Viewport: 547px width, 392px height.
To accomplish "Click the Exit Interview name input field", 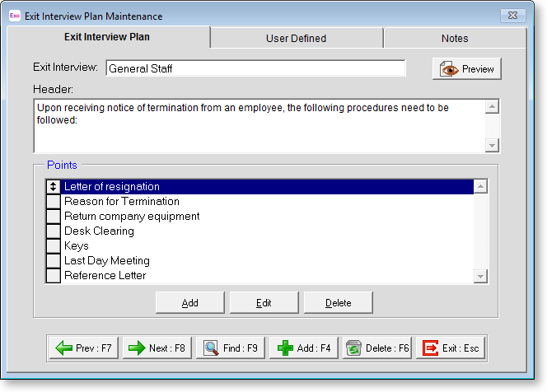I will click(255, 68).
